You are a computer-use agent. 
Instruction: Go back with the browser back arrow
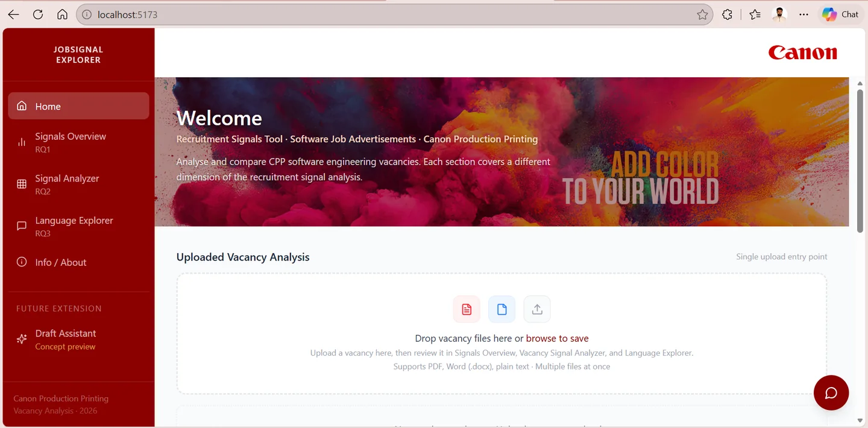pos(13,14)
